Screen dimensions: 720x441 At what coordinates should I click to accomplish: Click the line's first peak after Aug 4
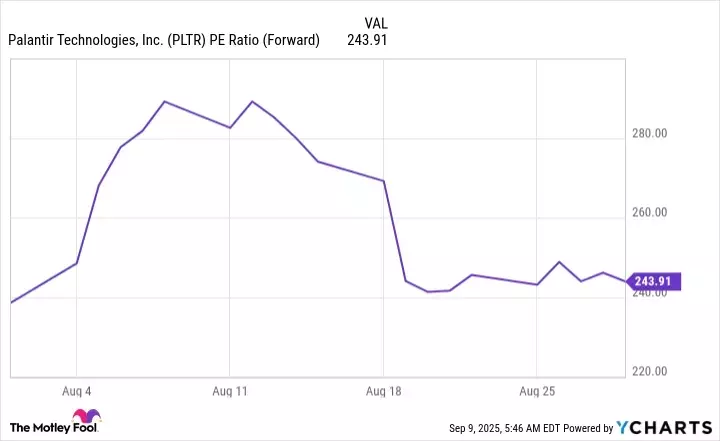coord(164,101)
